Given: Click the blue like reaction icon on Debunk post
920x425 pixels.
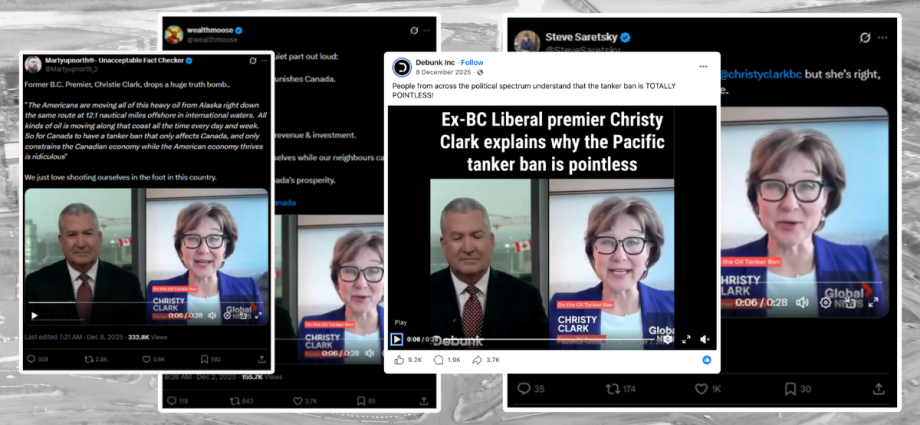Looking at the screenshot, I should tap(707, 360).
